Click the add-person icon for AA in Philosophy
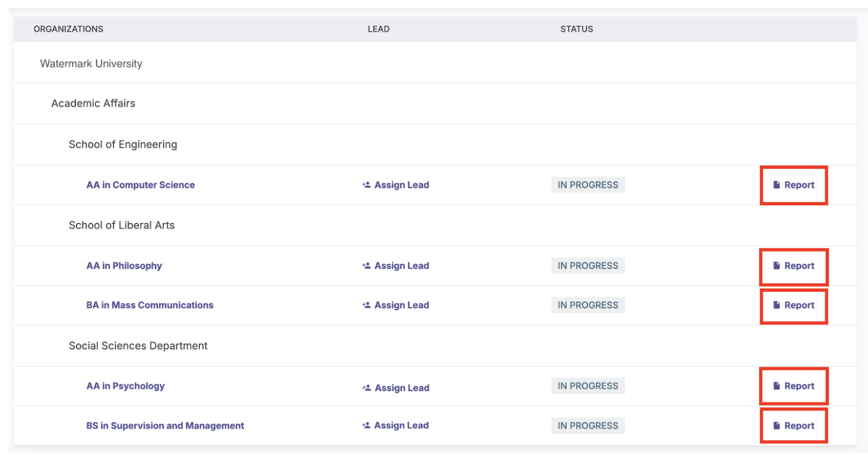This screenshot has width=868, height=468. [366, 266]
